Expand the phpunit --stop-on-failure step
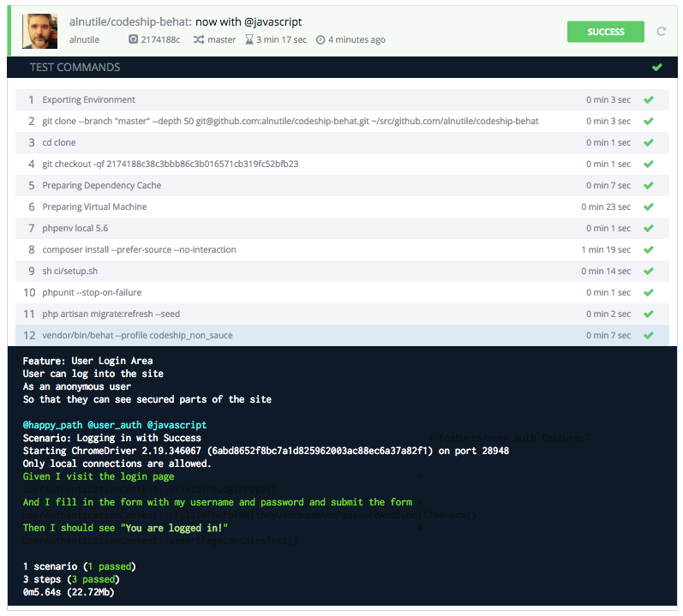This screenshot has width=683, height=616. tap(343, 292)
